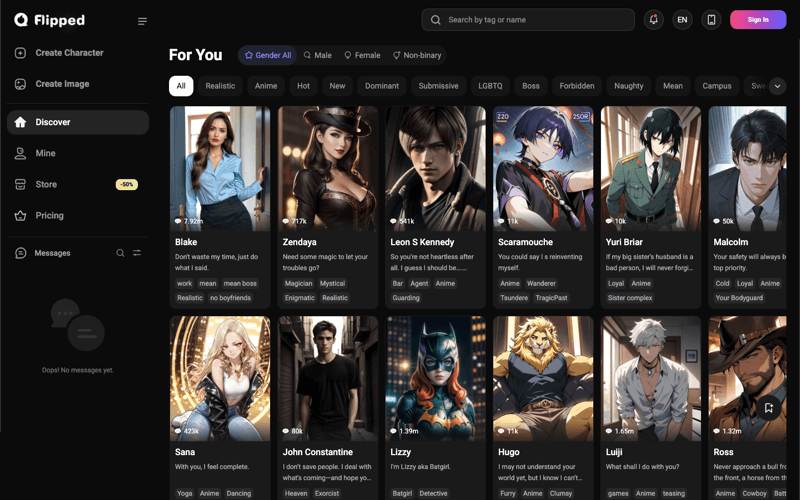Select the Submissive tag filter
Image resolution: width=800 pixels, height=500 pixels.
[x=438, y=86]
